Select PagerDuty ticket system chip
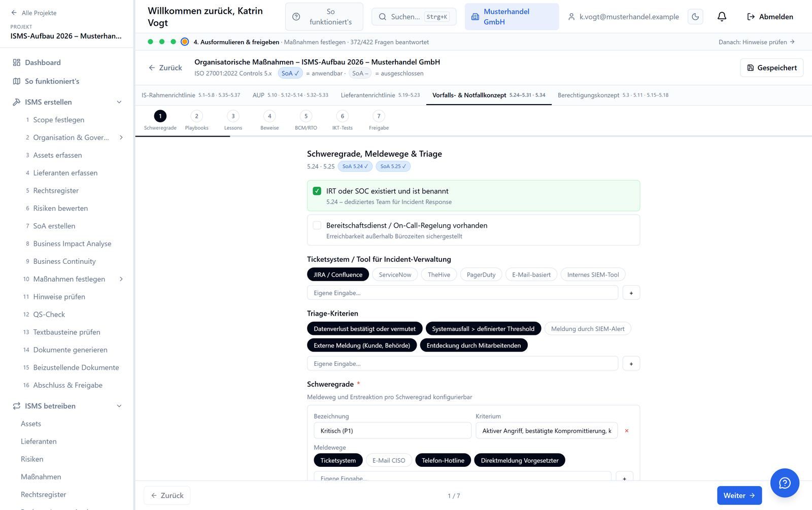 (x=481, y=275)
